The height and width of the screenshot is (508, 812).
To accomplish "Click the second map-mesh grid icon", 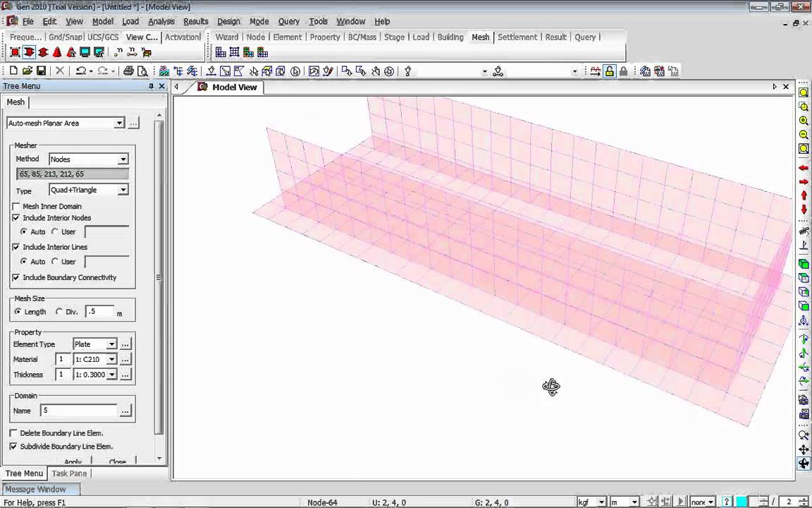I will point(235,52).
